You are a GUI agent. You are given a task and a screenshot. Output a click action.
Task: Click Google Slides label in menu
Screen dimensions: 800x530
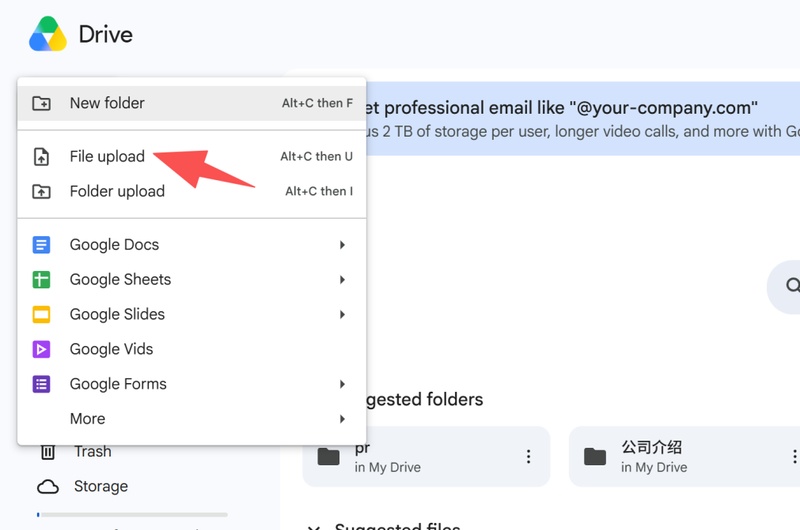click(117, 314)
